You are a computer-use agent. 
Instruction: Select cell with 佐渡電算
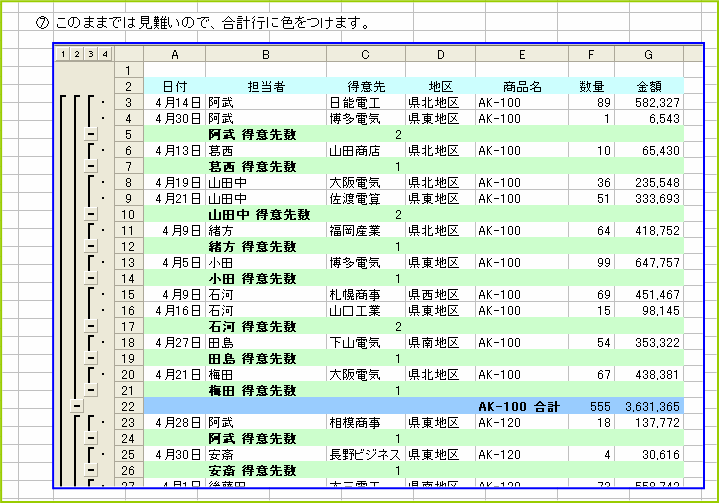point(365,198)
